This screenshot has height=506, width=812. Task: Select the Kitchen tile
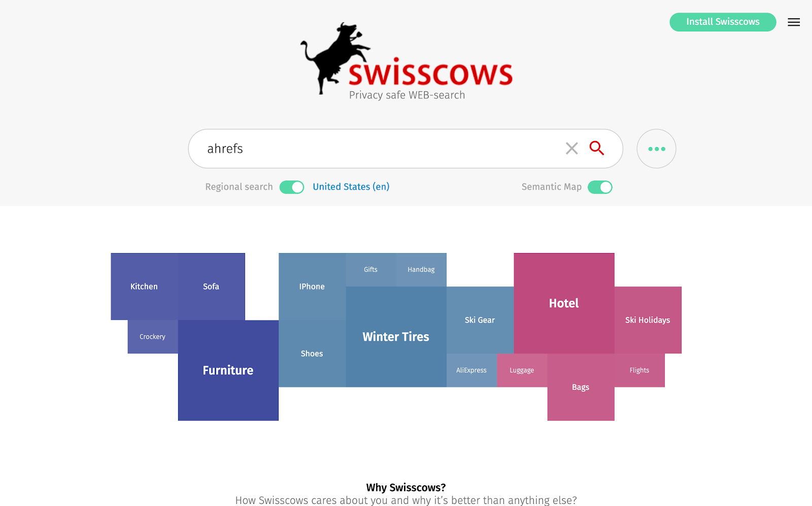[x=144, y=286]
